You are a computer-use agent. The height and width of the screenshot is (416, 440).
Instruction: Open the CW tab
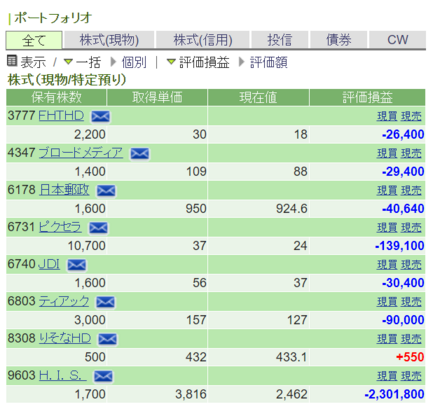pyautogui.click(x=397, y=40)
